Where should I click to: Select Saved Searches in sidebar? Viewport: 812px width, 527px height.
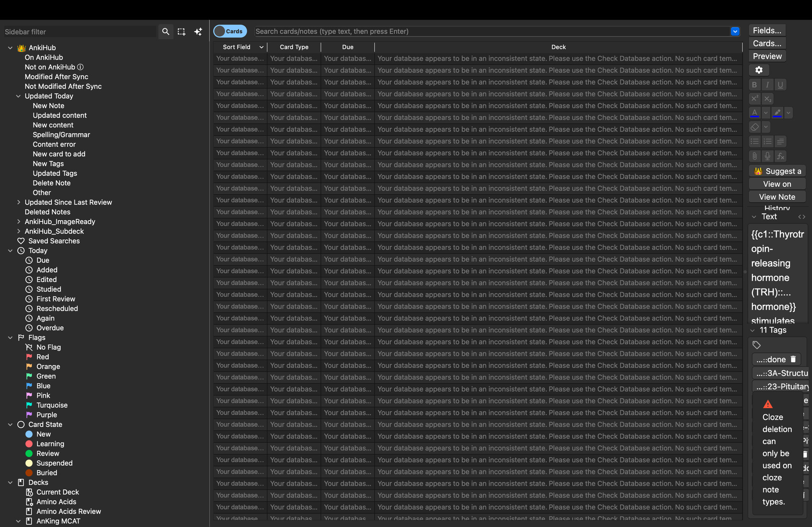point(54,241)
